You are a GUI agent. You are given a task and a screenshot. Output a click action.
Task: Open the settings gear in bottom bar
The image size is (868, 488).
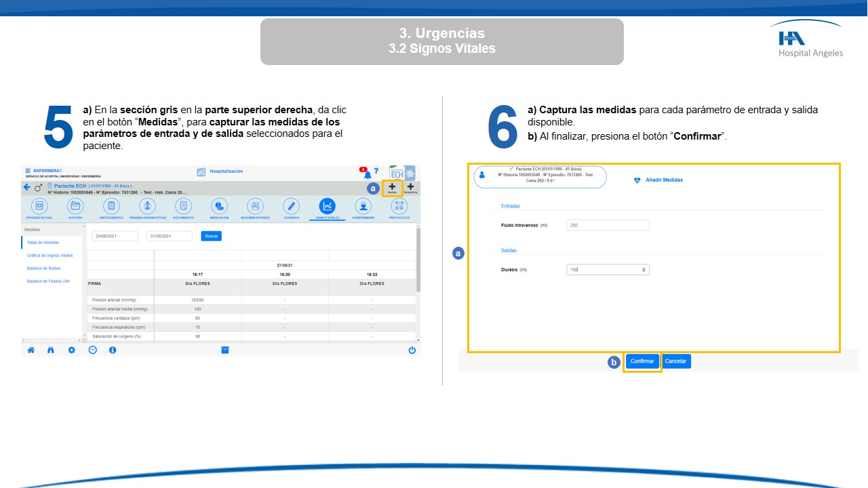point(71,350)
